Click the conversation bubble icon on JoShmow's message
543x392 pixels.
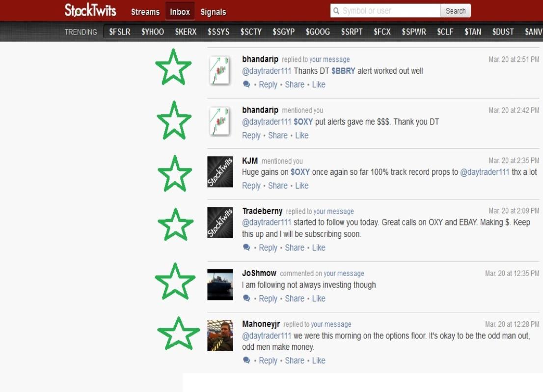(246, 298)
